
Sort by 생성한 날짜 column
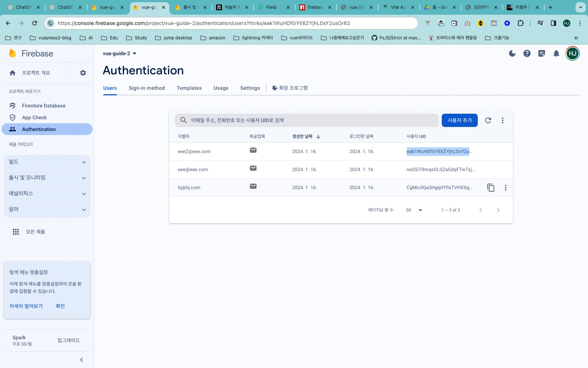point(306,137)
